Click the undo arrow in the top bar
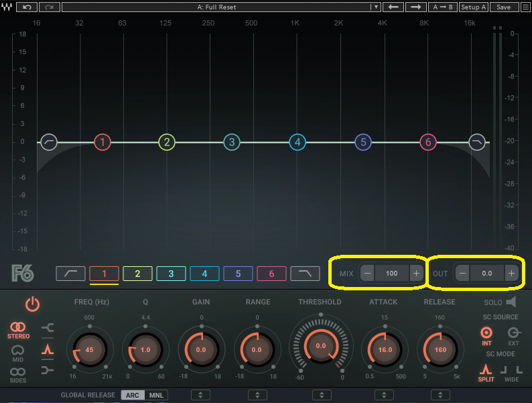Image resolution: width=532 pixels, height=403 pixels. (27, 7)
